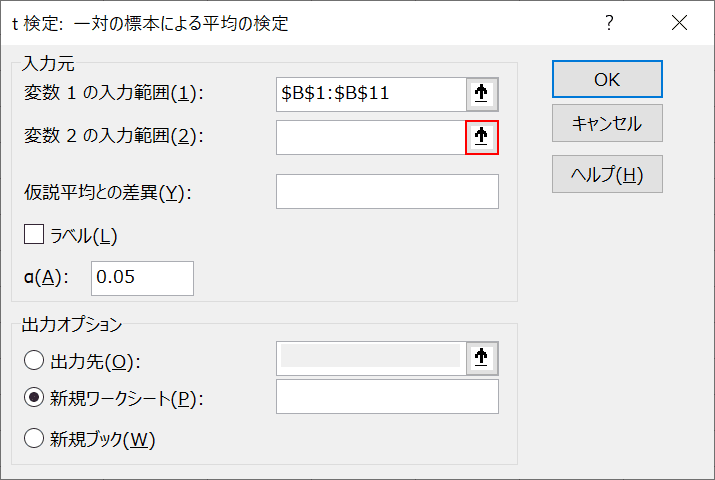Click the 入力元 group heading
Viewport: 715px width, 480px height.
pyautogui.click(x=48, y=63)
